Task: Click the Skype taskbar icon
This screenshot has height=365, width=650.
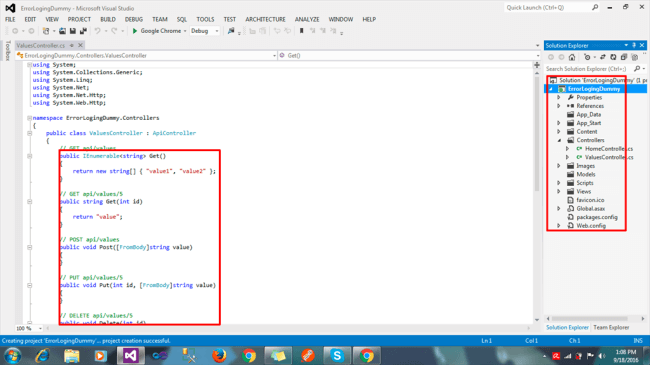Action: pos(337,355)
